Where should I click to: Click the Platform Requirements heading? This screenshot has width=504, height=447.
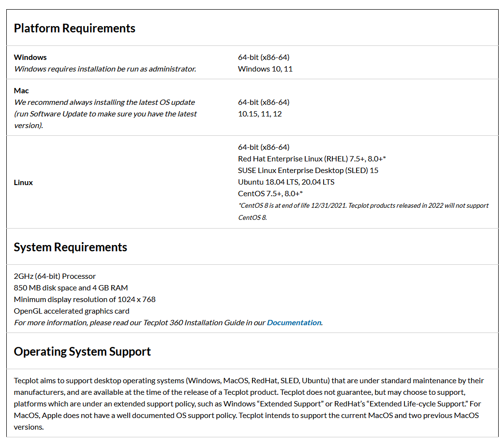pos(74,28)
